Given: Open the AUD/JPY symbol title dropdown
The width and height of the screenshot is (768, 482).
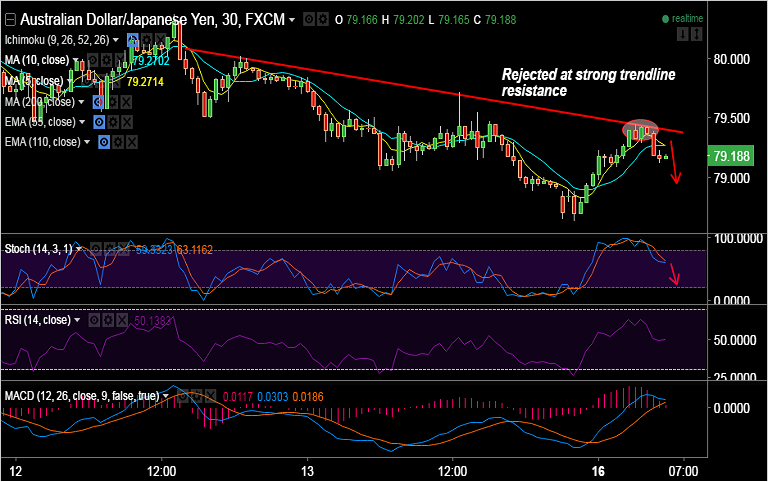Looking at the screenshot, I should (x=292, y=20).
